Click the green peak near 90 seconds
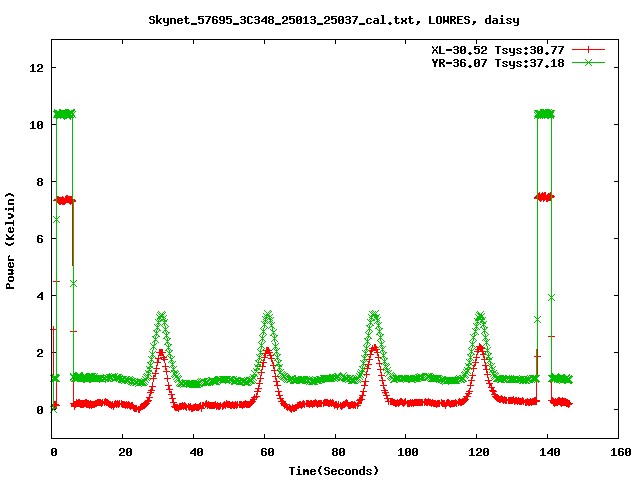640x480 pixels. point(374,315)
